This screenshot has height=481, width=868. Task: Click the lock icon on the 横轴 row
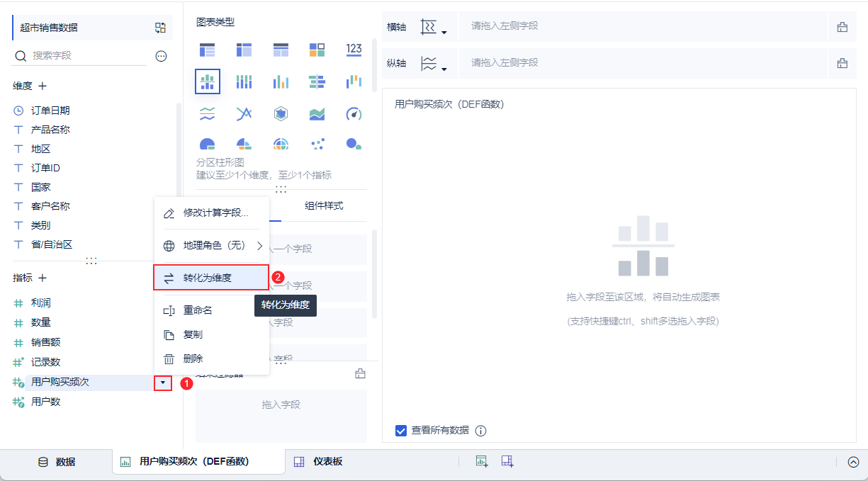pyautogui.click(x=842, y=27)
